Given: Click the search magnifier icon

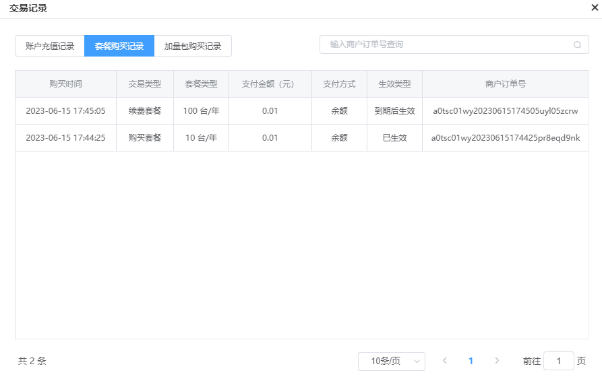Looking at the screenshot, I should 577,45.
